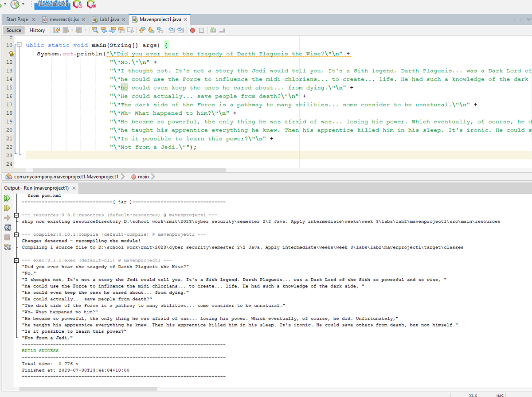Screen dimensions: 532x397
Task: Click the memory usage garbage collection bar
Action: tap(52, 4)
